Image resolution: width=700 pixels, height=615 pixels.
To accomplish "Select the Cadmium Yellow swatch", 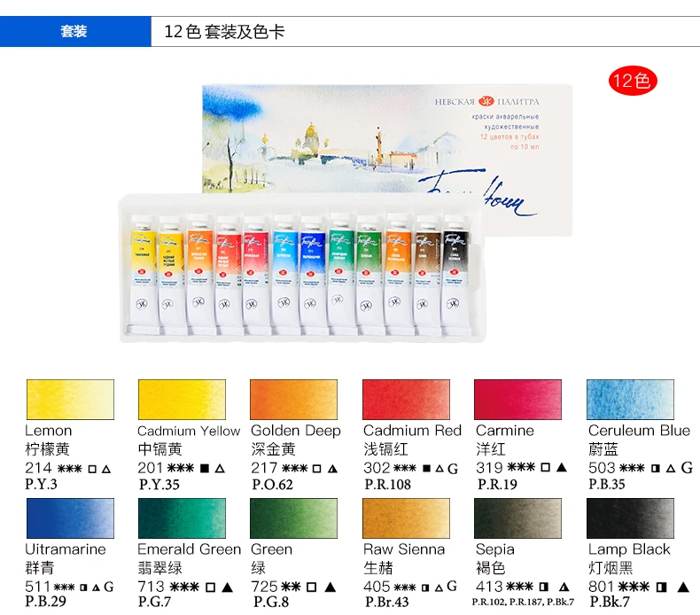I will [x=182, y=400].
